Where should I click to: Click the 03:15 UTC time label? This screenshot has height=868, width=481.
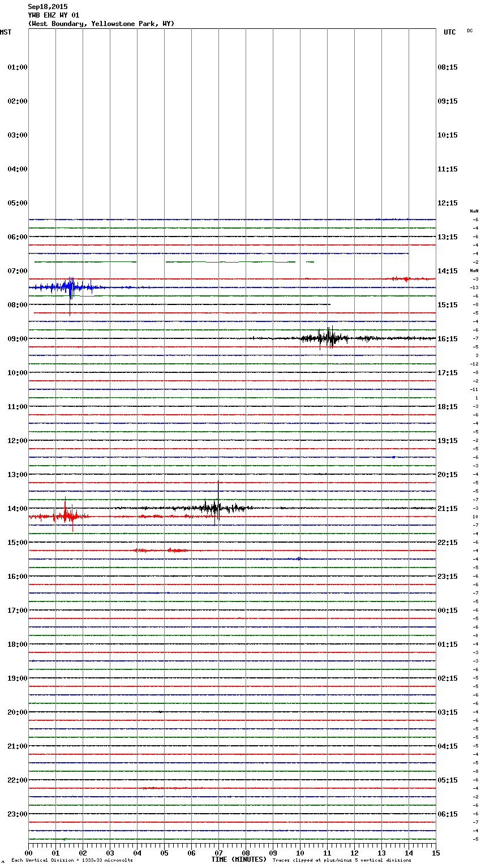(x=448, y=712)
